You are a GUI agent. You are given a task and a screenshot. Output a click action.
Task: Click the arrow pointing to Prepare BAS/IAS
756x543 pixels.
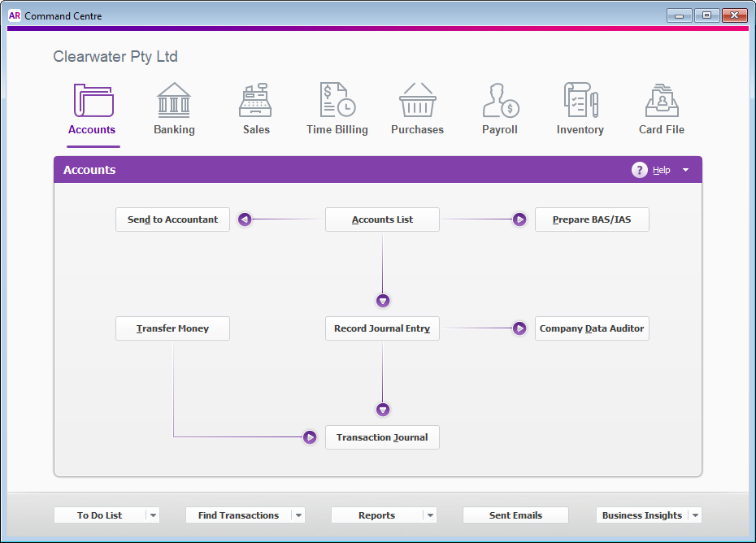[x=519, y=219]
